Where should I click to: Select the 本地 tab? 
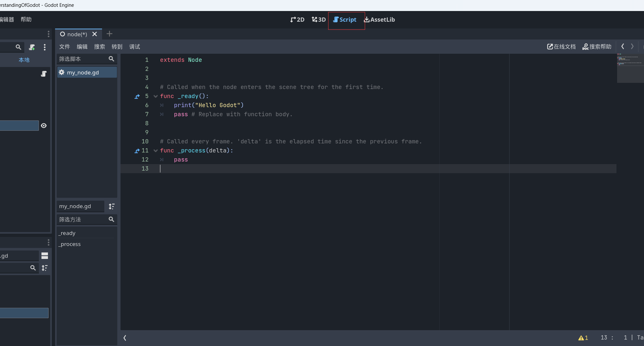click(24, 60)
